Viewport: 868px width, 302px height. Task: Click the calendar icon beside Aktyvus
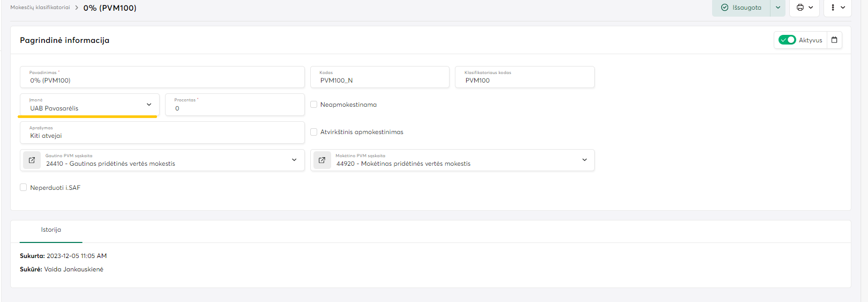[834, 40]
